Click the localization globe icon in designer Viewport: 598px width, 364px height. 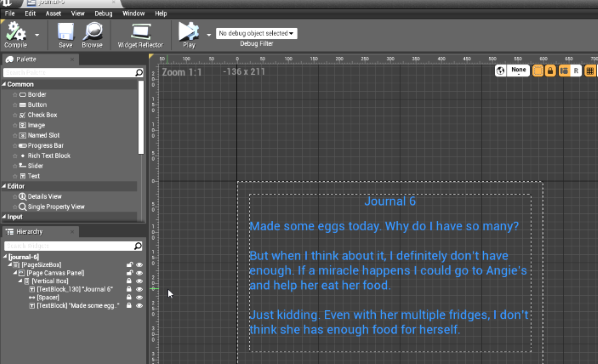500,71
